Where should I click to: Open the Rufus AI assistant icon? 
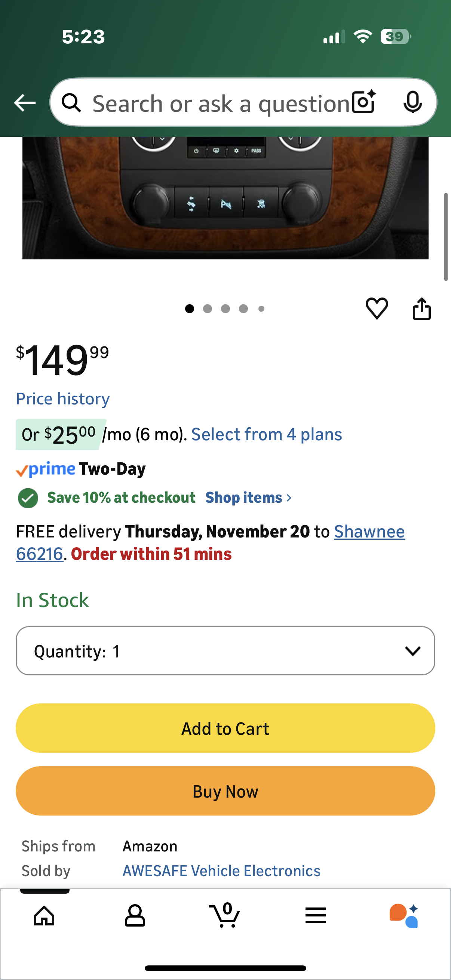(x=404, y=915)
